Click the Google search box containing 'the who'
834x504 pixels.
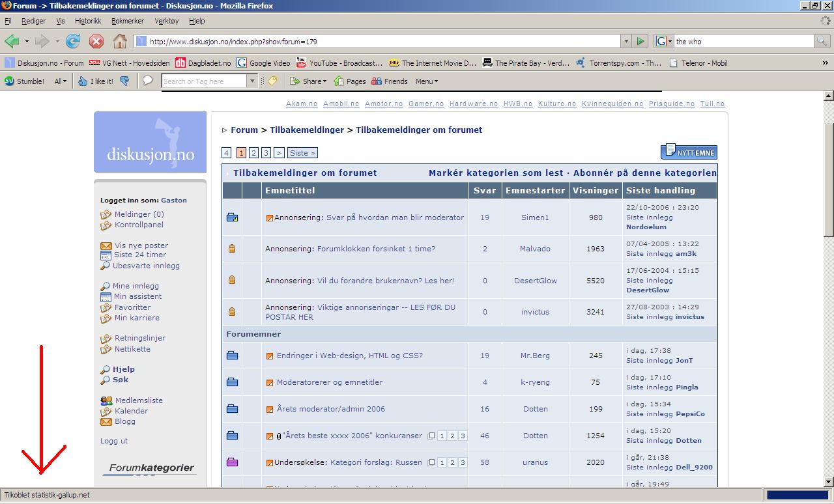tap(743, 41)
